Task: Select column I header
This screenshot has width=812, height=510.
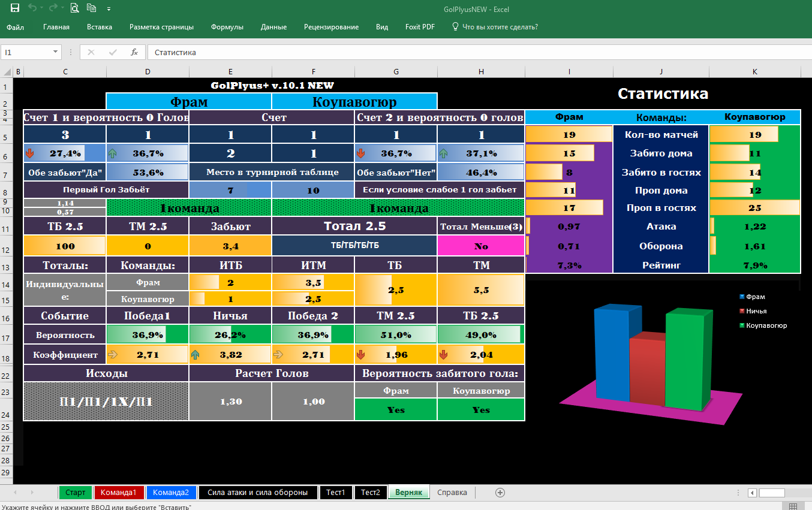Action: [569, 72]
